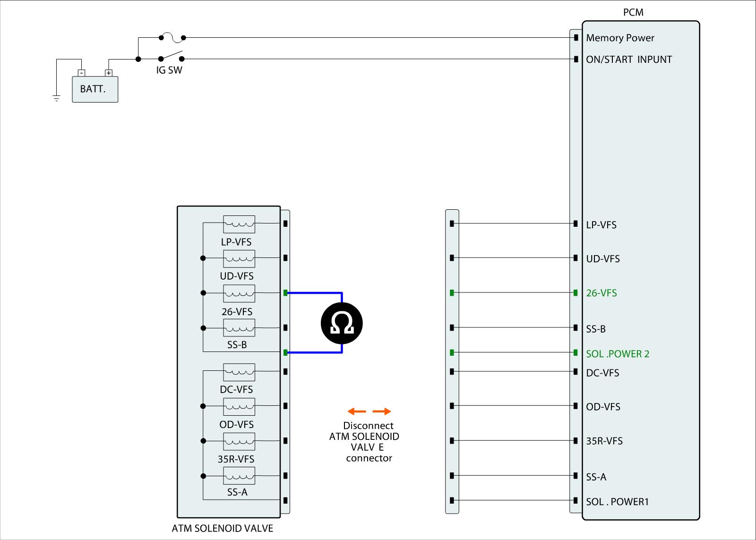
Task: Click the ATM SOLENOID VALVE caption
Action: 223,528
